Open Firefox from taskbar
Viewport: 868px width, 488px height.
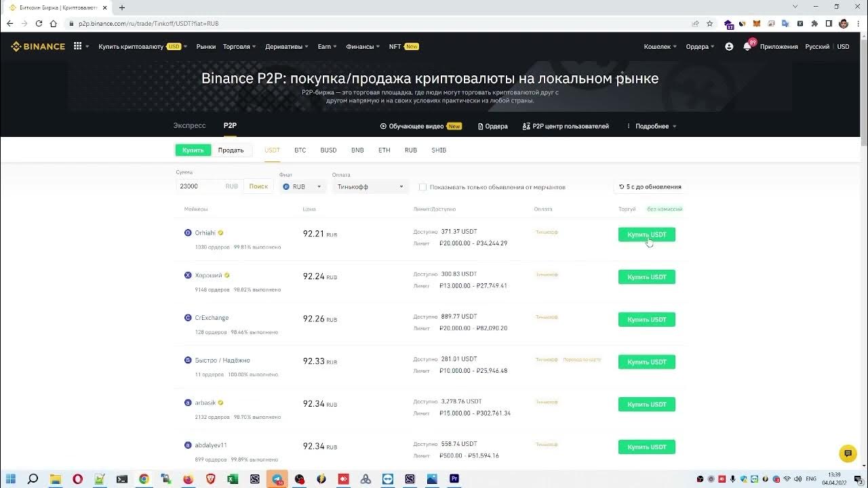tap(188, 479)
